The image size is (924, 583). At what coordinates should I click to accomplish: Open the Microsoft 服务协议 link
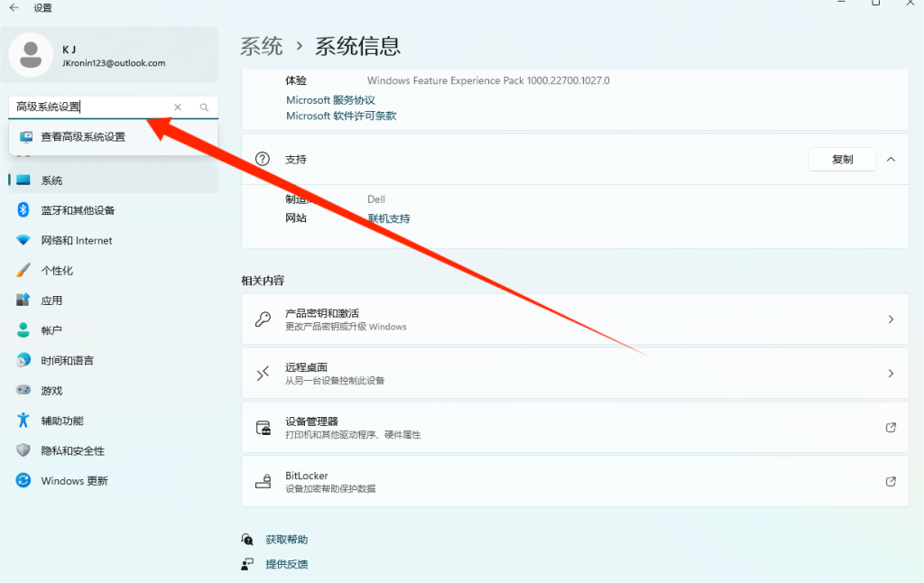[330, 100]
